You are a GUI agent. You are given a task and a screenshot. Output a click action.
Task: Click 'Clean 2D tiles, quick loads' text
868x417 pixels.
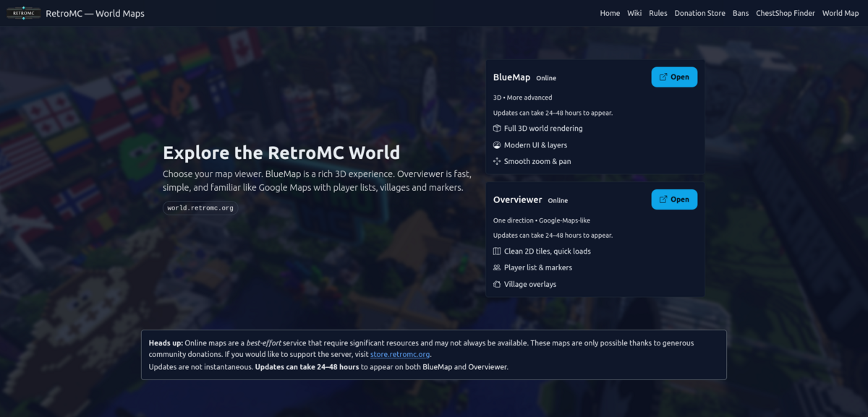[548, 251]
